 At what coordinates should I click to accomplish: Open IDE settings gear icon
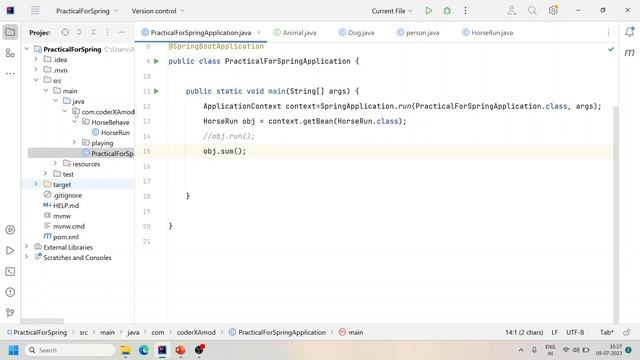click(x=553, y=11)
